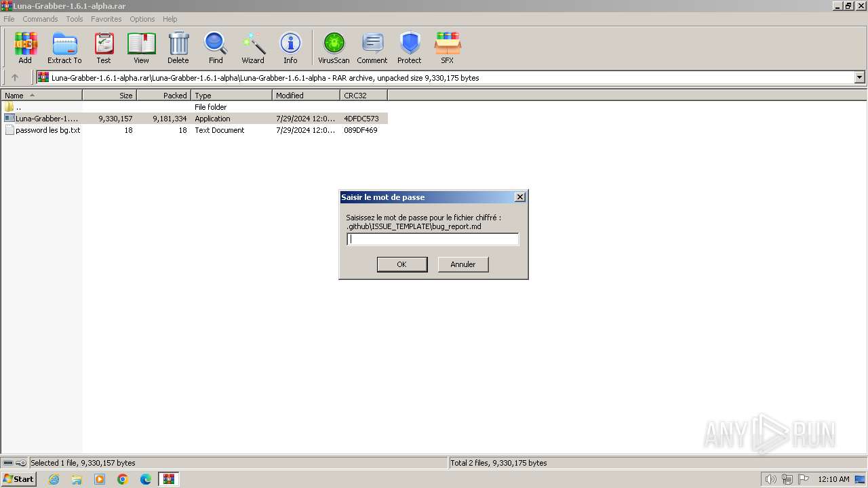Screen dimensions: 868x488
Task: Open media player taskbar icon
Action: coord(100,479)
